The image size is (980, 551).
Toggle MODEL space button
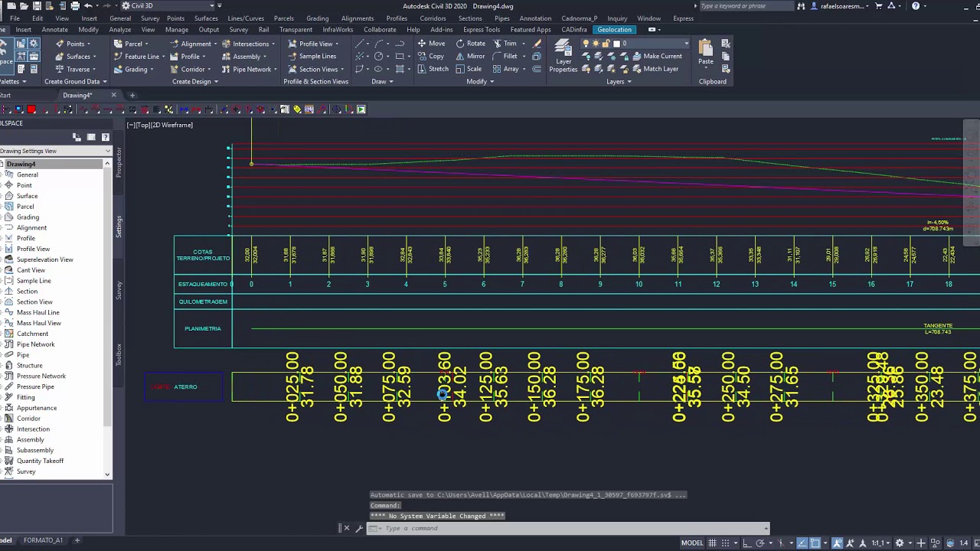(x=692, y=543)
